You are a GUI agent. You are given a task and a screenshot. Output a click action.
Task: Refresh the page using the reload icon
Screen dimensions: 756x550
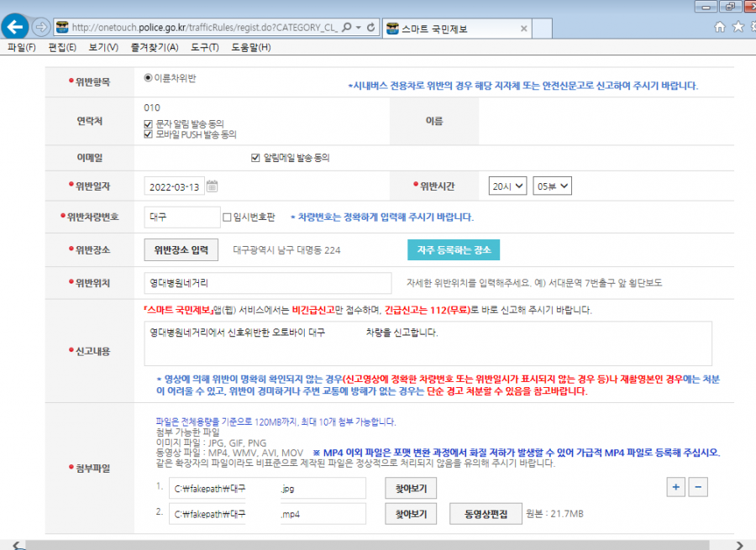[370, 28]
